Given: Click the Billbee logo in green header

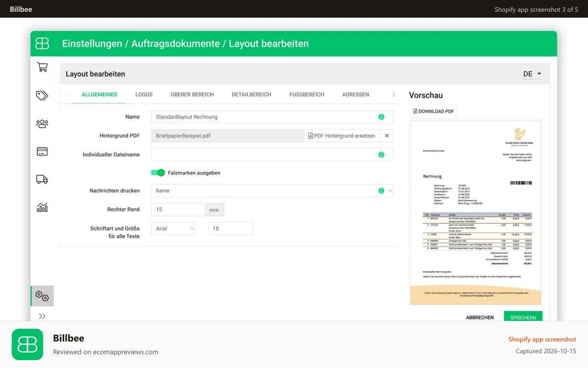Looking at the screenshot, I should click(42, 44).
